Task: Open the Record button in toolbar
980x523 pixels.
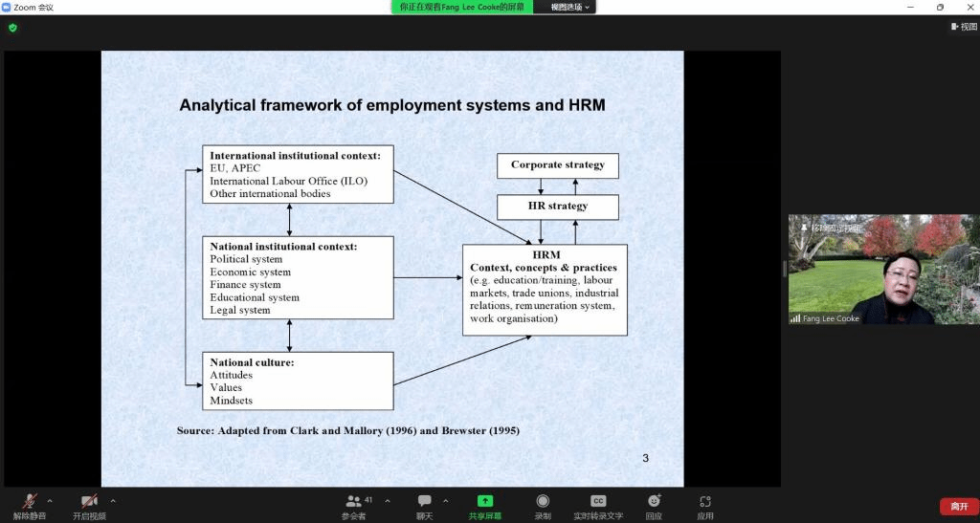Action: (x=543, y=502)
